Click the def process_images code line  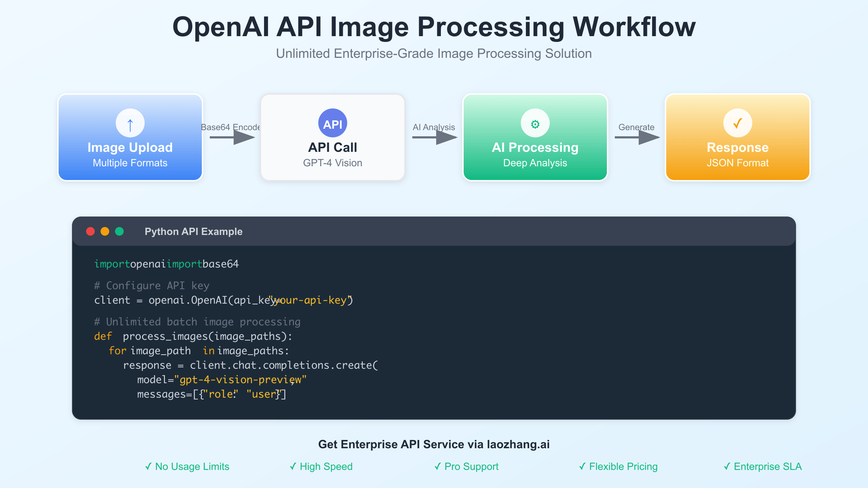pos(193,336)
